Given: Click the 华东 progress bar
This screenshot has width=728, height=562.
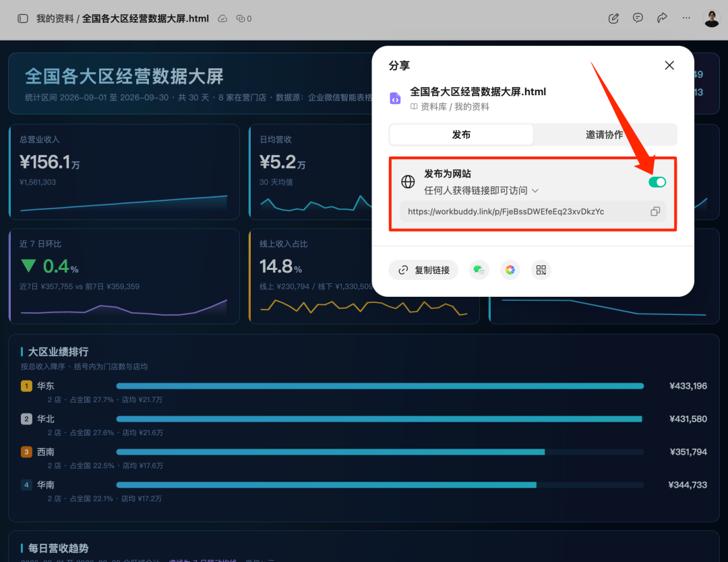Looking at the screenshot, I should tap(380, 386).
